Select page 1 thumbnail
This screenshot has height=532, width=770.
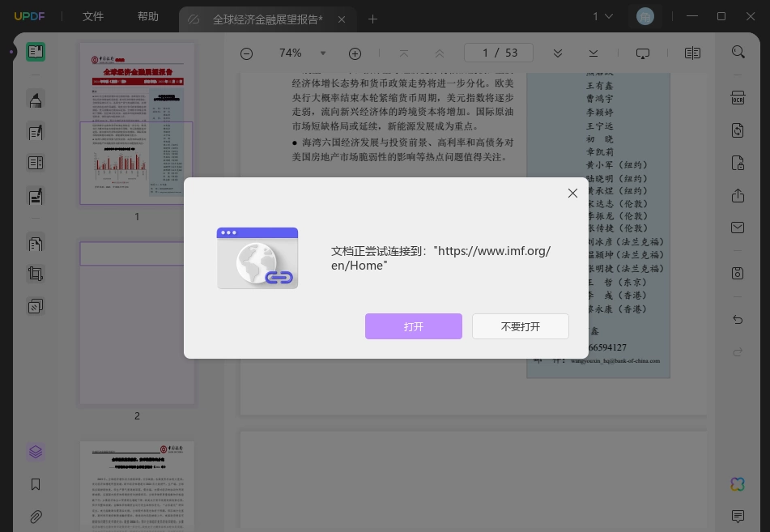coord(137,123)
